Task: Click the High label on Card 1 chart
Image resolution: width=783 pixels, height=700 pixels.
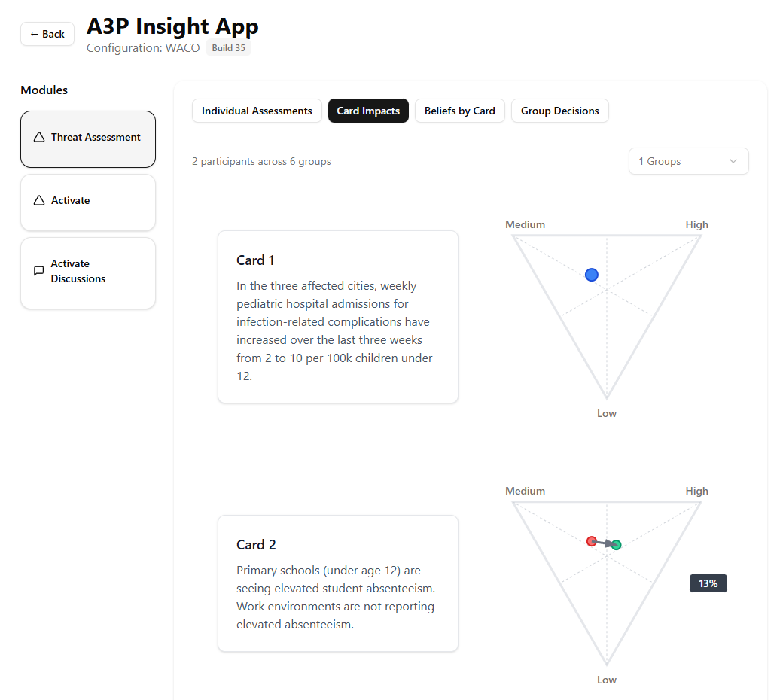Action: click(696, 224)
